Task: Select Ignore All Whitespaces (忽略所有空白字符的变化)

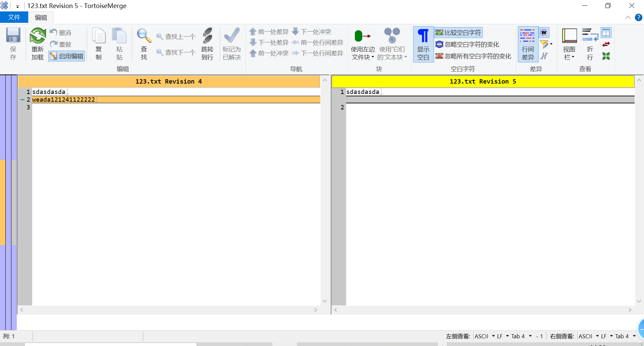Action: coord(473,56)
